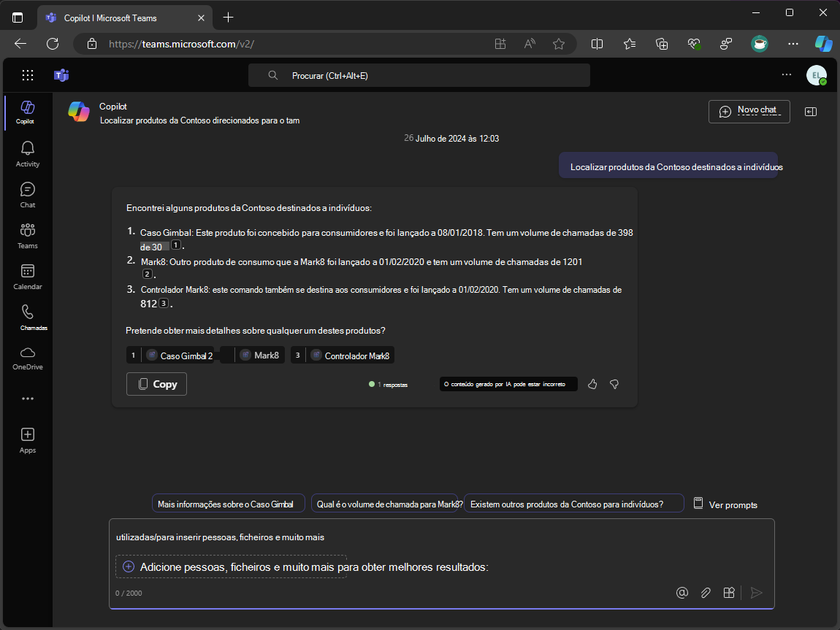The height and width of the screenshot is (630, 840).
Task: Copy the Copilot response
Action: [x=156, y=384]
